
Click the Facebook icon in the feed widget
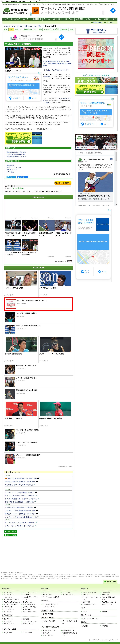[111, 159]
